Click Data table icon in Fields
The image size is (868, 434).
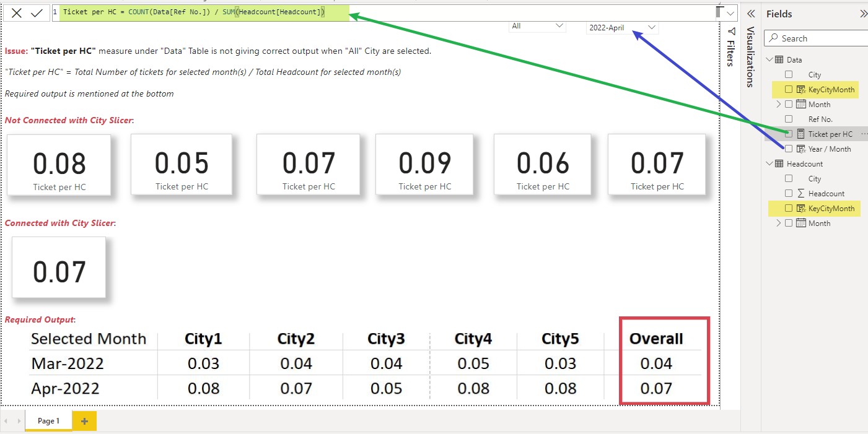(x=779, y=60)
